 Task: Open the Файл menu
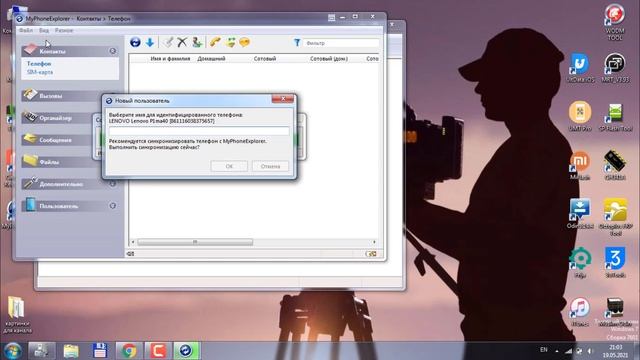26,31
